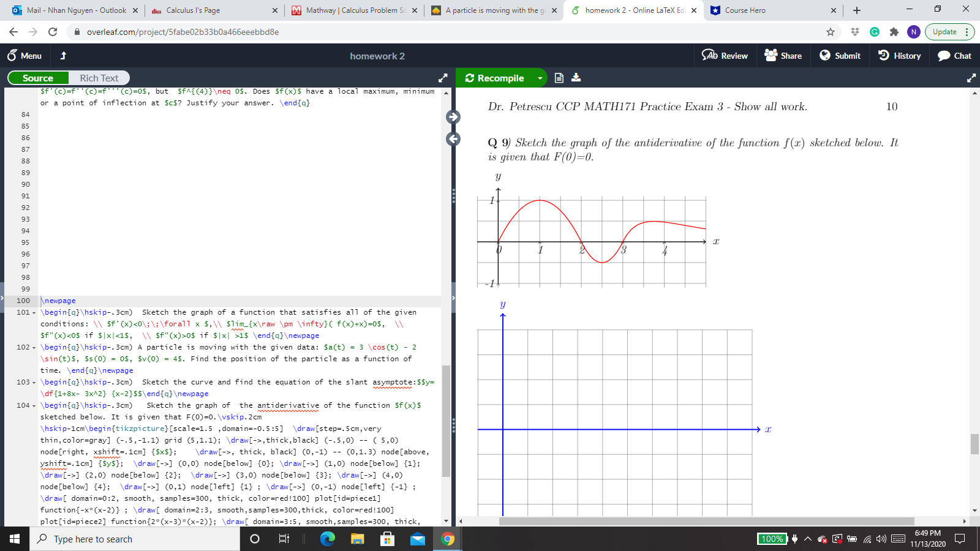Select line number 100 in gutter

pos(23,301)
